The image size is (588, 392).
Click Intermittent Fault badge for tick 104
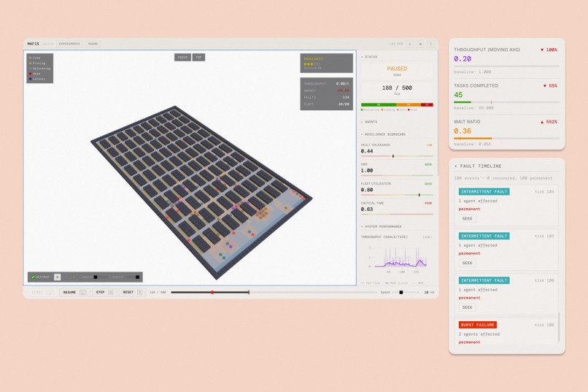(x=484, y=192)
